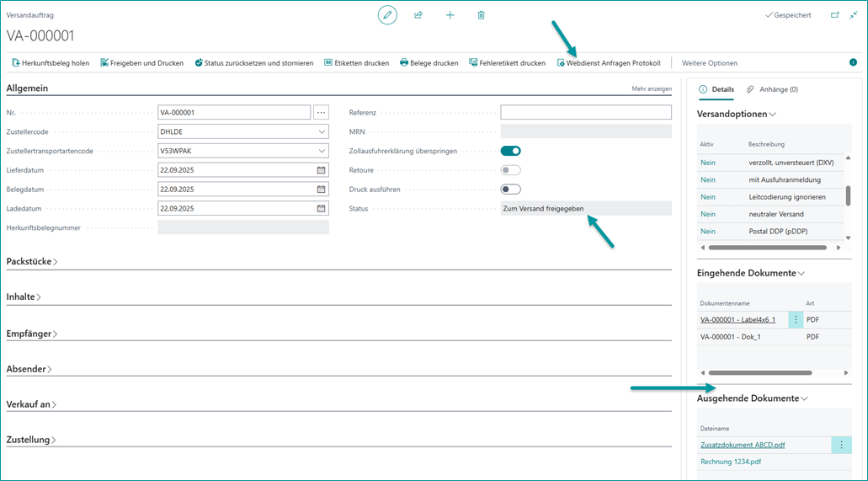The width and height of the screenshot is (868, 481).
Task: Click the trash delete icon
Action: (481, 15)
